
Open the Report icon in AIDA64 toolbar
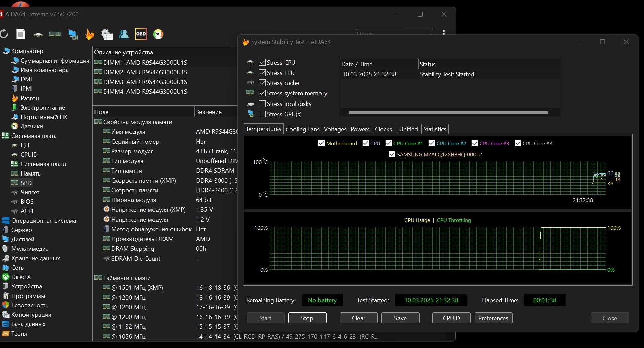click(21, 34)
